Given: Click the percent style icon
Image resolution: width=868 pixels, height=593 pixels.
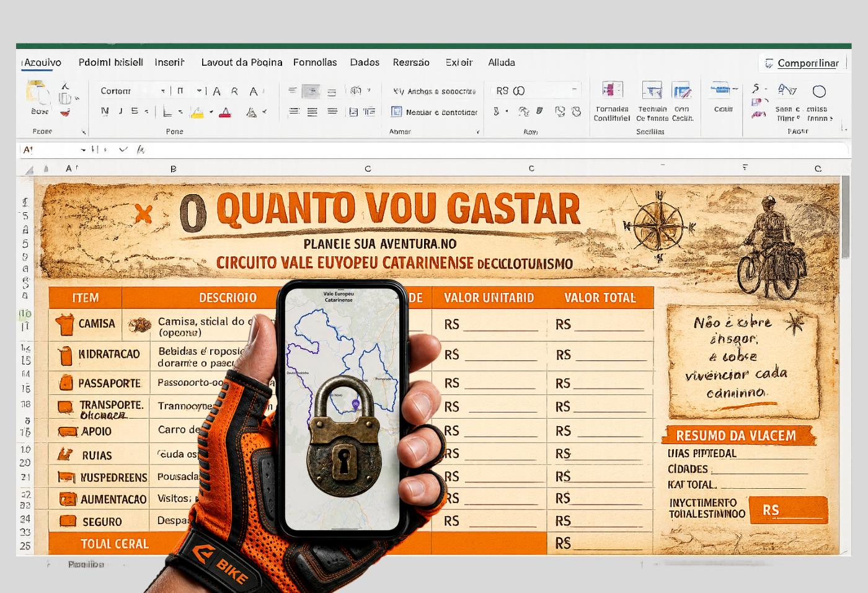Looking at the screenshot, I should 524,112.
